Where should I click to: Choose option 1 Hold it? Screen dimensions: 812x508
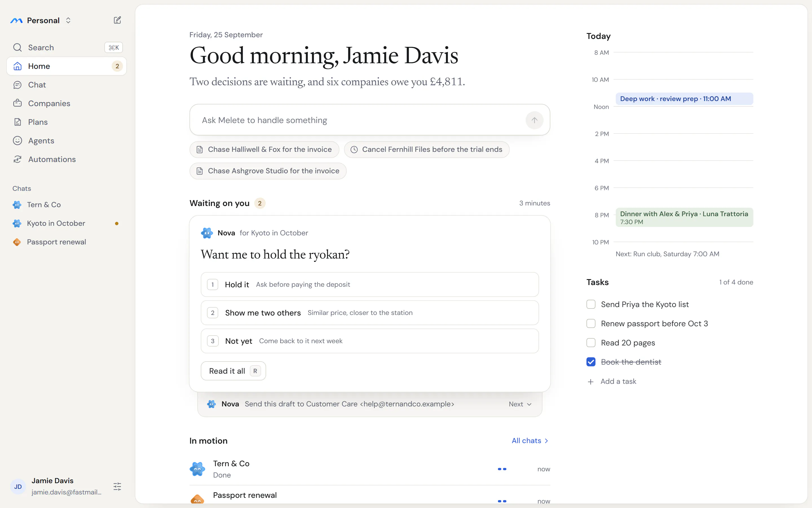(x=370, y=284)
